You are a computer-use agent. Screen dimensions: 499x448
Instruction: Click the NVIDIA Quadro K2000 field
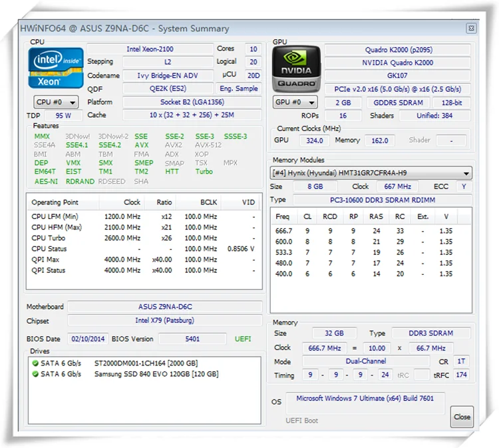pyautogui.click(x=398, y=63)
